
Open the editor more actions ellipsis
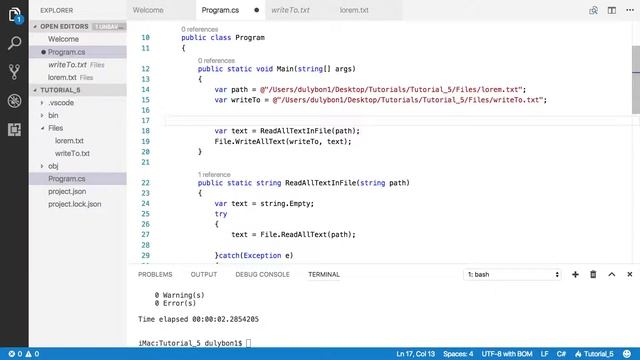point(630,10)
